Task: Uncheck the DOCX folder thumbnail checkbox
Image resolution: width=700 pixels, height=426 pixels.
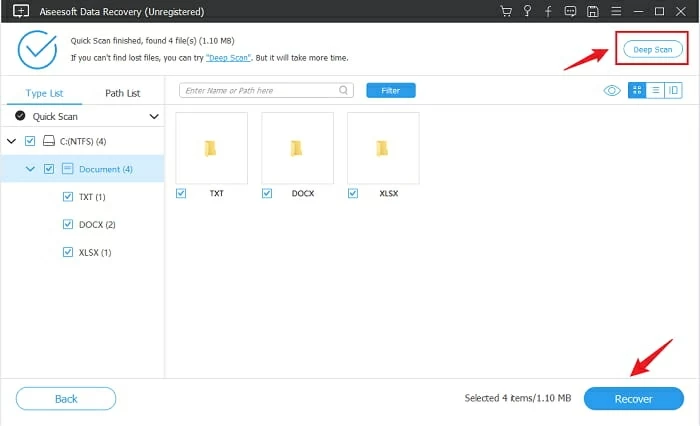Action: click(x=267, y=193)
